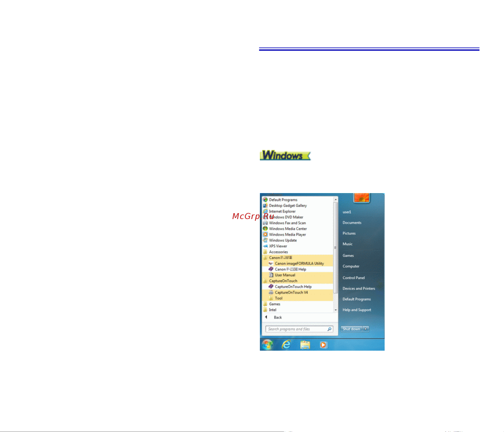Open the user1 personal folder

(x=347, y=212)
